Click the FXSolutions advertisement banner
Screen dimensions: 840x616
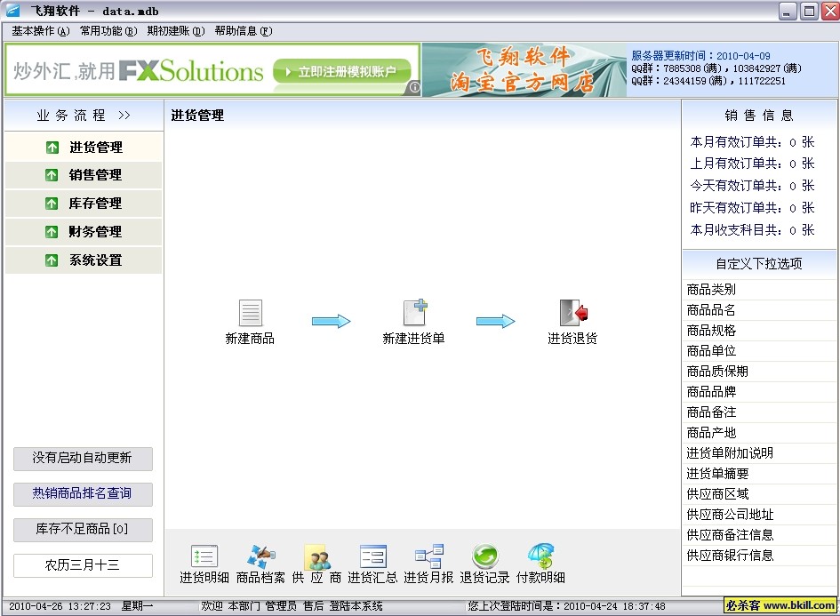tap(212, 70)
